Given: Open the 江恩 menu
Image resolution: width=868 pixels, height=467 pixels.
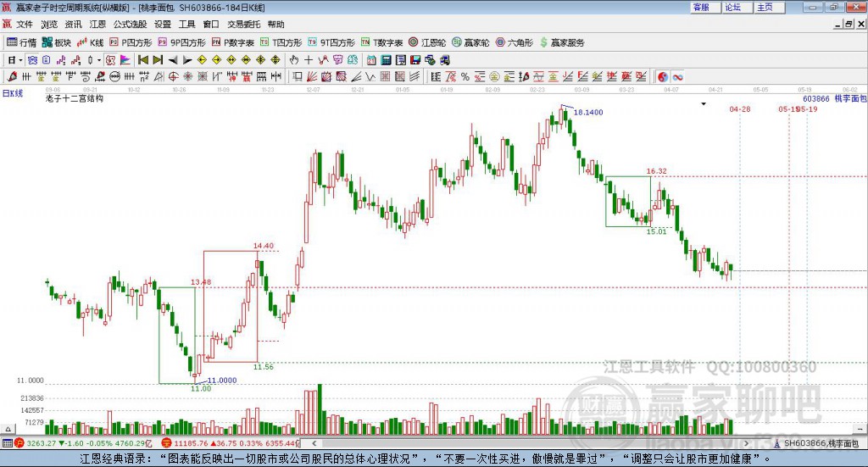Looking at the screenshot, I should point(97,25).
